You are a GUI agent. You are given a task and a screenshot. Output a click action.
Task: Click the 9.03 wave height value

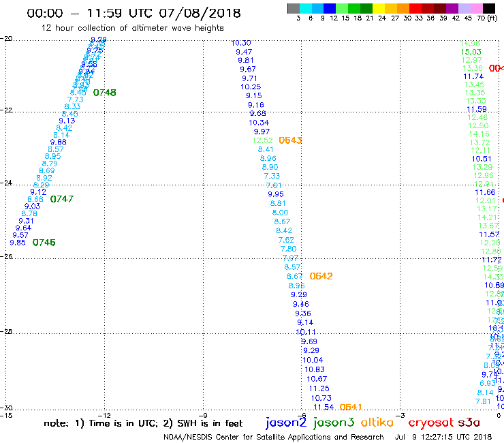(x=33, y=207)
